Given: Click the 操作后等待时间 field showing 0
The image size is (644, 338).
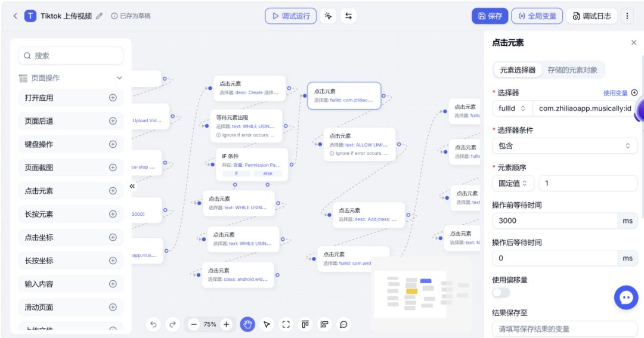Looking at the screenshot, I should (555, 258).
